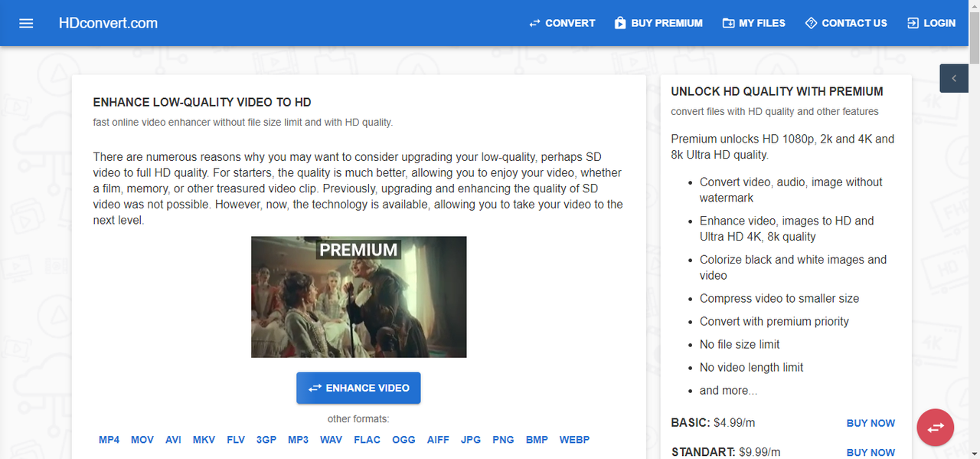This screenshot has height=459, width=980.
Task: Select MKV format link
Action: coord(204,440)
